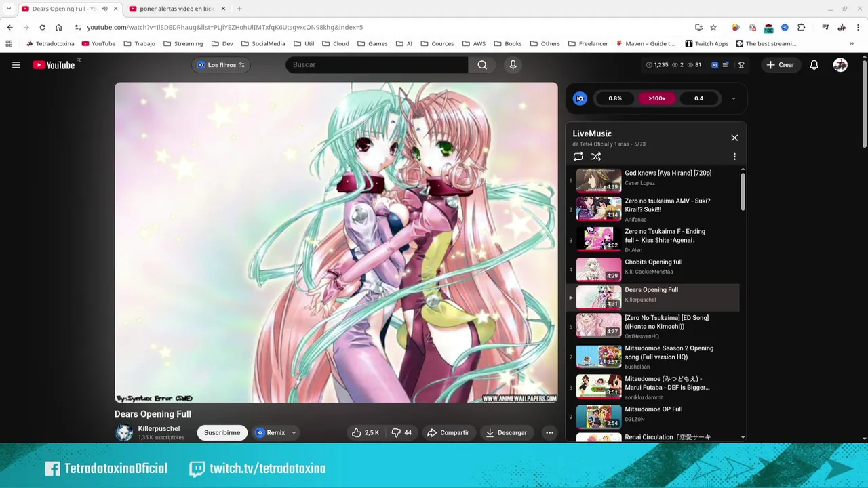Screen dimensions: 868x488
Task: Close the LiveMusic playlist panel
Action: (x=734, y=138)
